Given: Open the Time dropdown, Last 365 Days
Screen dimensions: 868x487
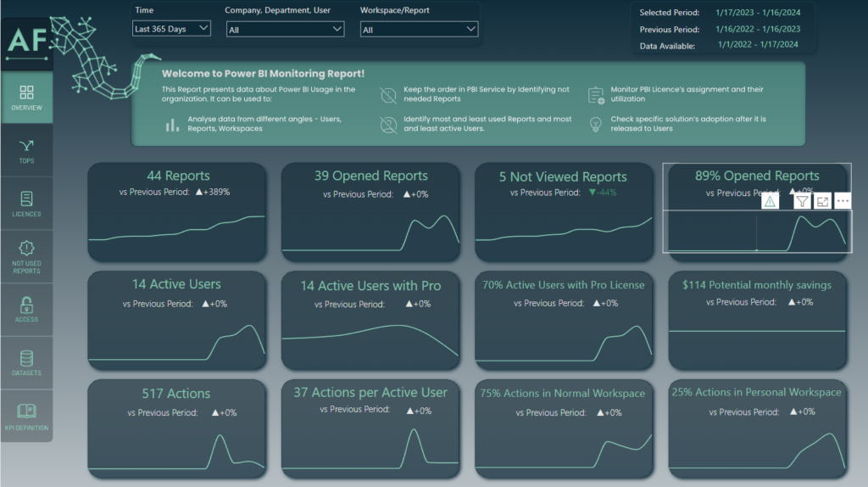Looking at the screenshot, I should 171,29.
